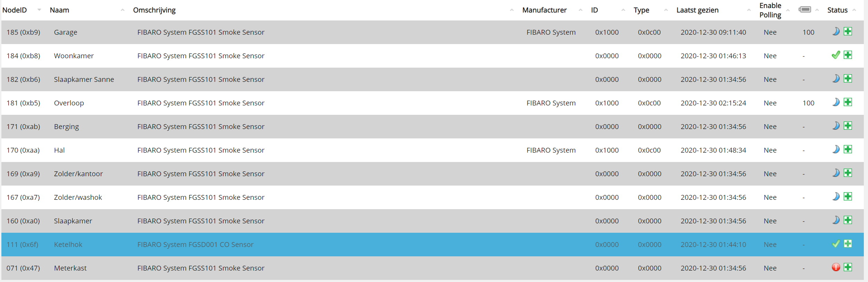Image resolution: width=868 pixels, height=282 pixels.
Task: Click green checkmark in Ketelhok row
Action: tap(836, 244)
